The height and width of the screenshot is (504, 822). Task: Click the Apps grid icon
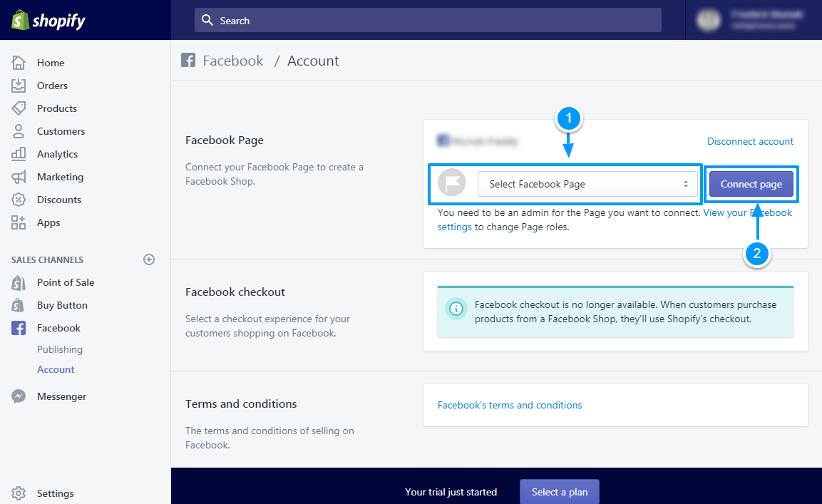tap(19, 222)
